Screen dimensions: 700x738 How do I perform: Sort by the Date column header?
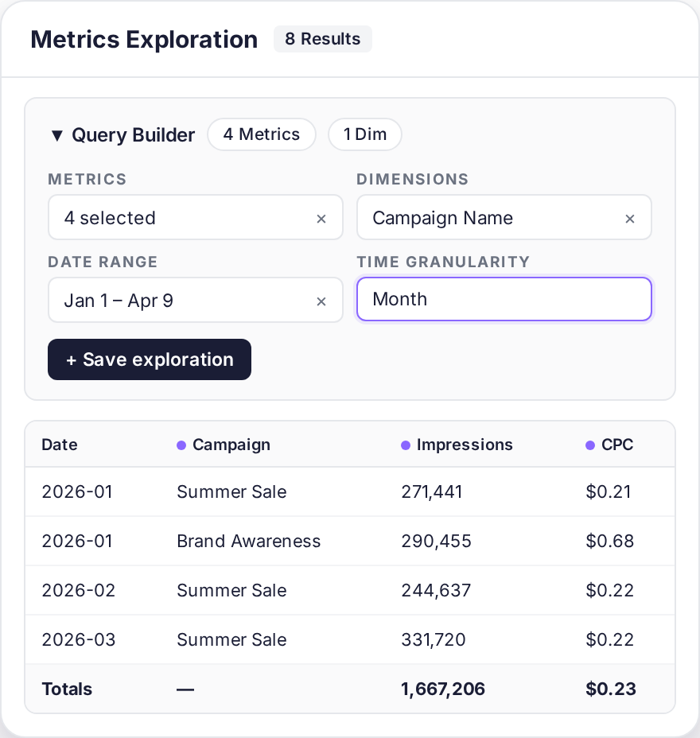click(60, 445)
